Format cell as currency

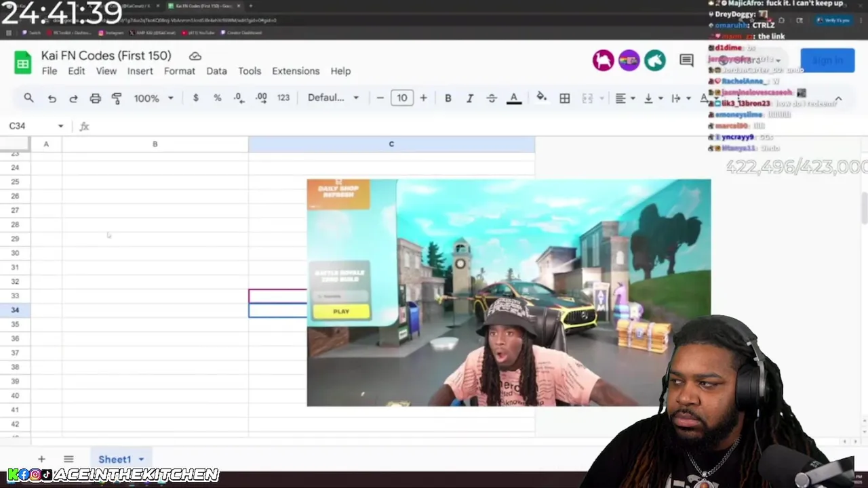point(195,98)
